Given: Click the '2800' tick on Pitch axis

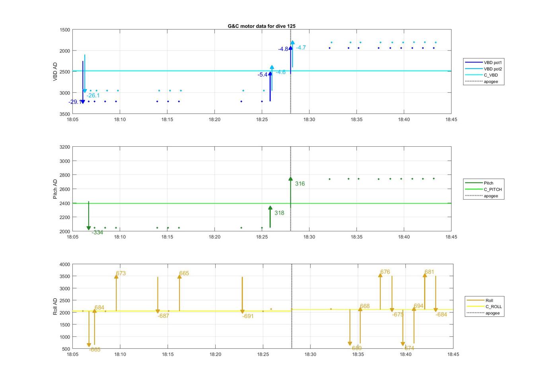Looking at the screenshot, I should [64, 175].
